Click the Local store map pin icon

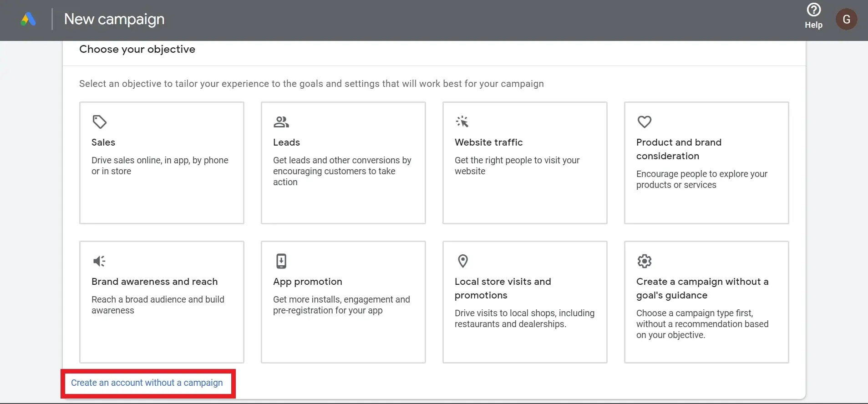(x=463, y=261)
